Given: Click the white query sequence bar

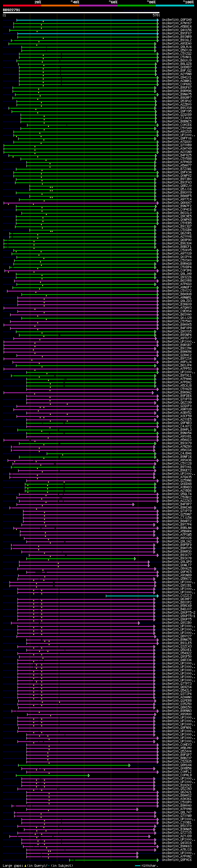Looking at the screenshot, I should point(81,13).
